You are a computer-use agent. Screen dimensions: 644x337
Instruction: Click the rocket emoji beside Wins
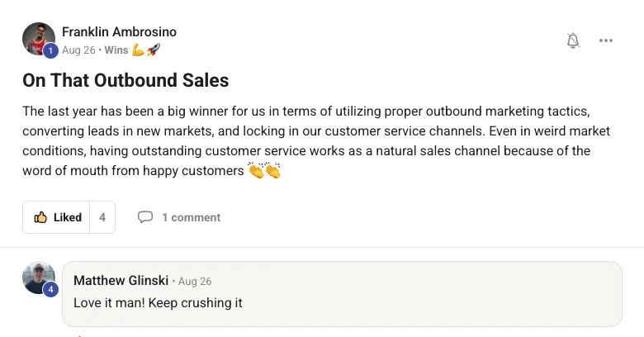pyautogui.click(x=153, y=50)
